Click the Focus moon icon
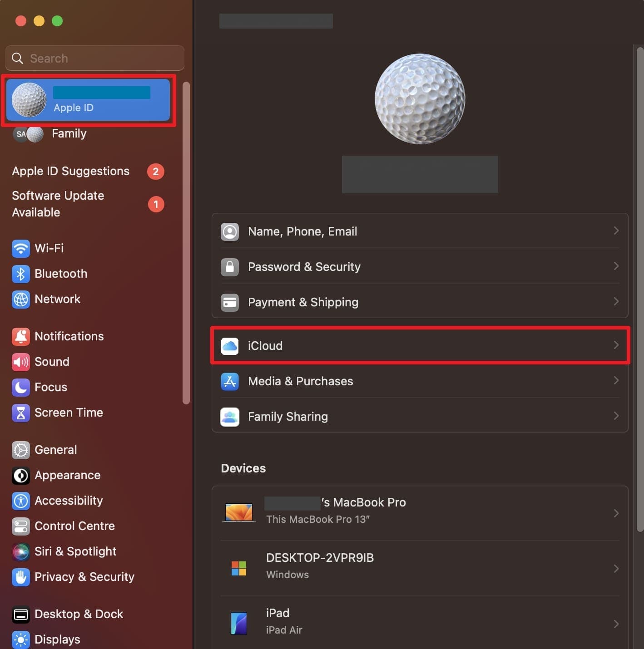This screenshot has width=644, height=649. pyautogui.click(x=21, y=387)
